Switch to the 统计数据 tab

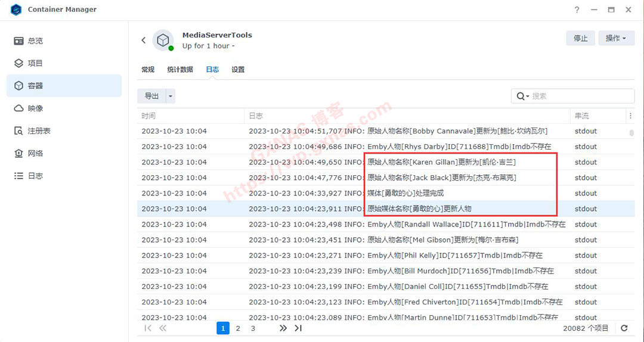tap(180, 70)
